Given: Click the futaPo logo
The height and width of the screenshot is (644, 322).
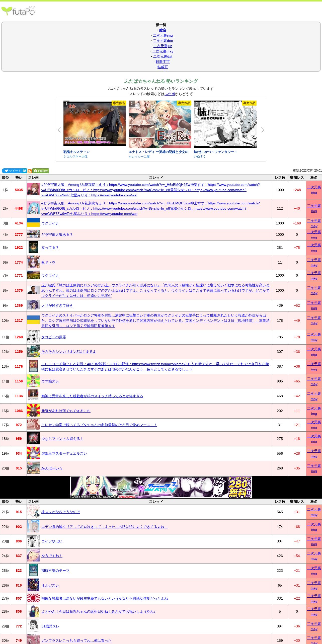Looking at the screenshot, I should pos(18,11).
